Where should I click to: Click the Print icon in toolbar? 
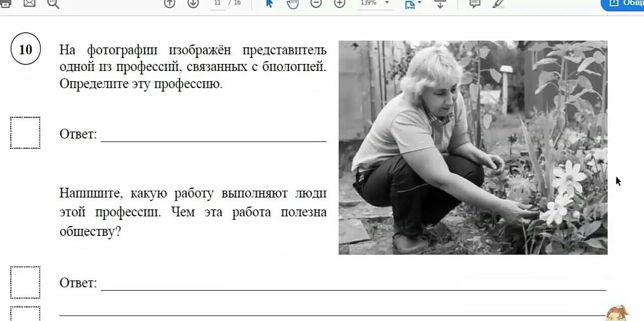pos(6,3)
